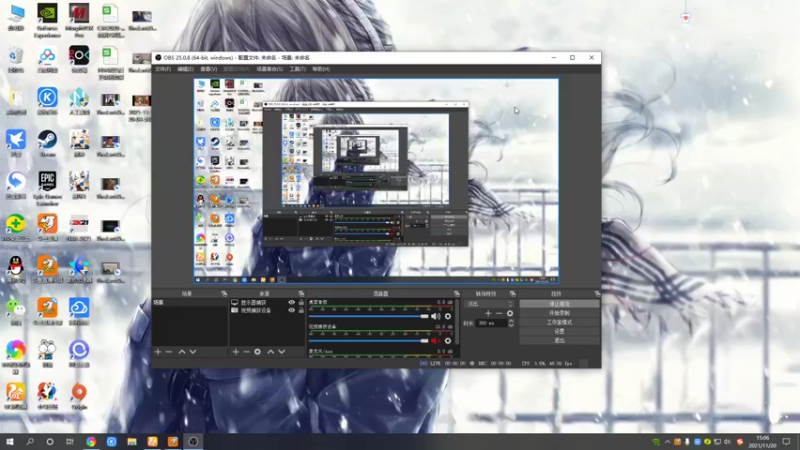Open the Edit menu in OBS
This screenshot has width=800, height=450.
click(x=185, y=69)
